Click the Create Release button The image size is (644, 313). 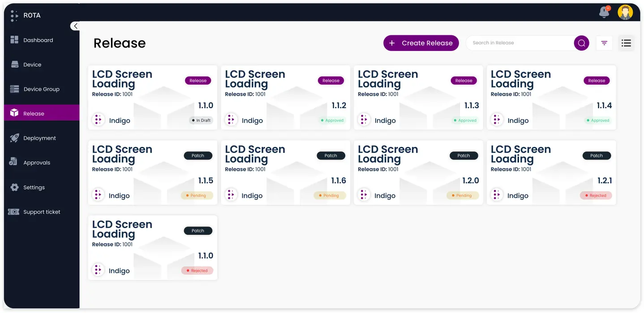coord(421,43)
